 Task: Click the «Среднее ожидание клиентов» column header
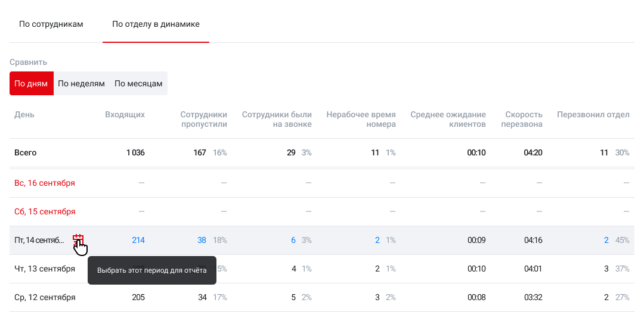point(448,119)
